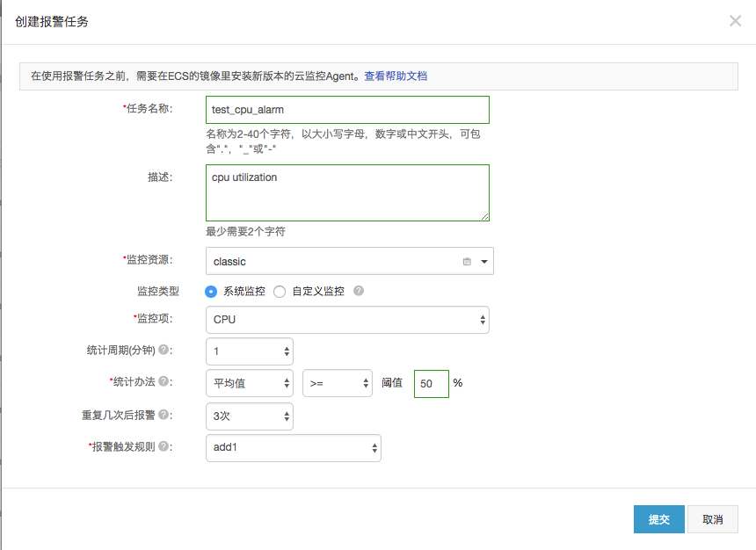Screen dimensions: 756x550
Task: Click the 阈值 threshold input field
Action: 431,384
